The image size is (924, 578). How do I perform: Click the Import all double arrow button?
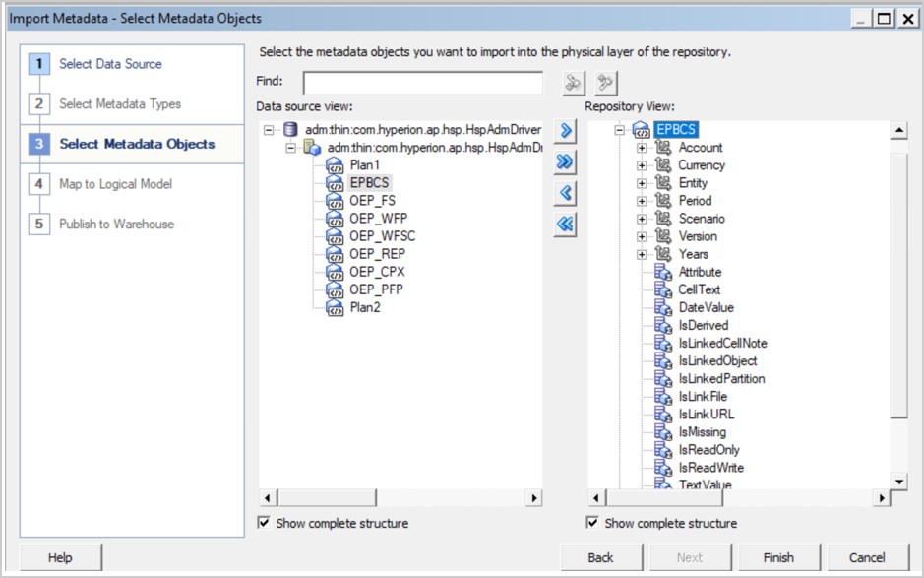point(565,161)
